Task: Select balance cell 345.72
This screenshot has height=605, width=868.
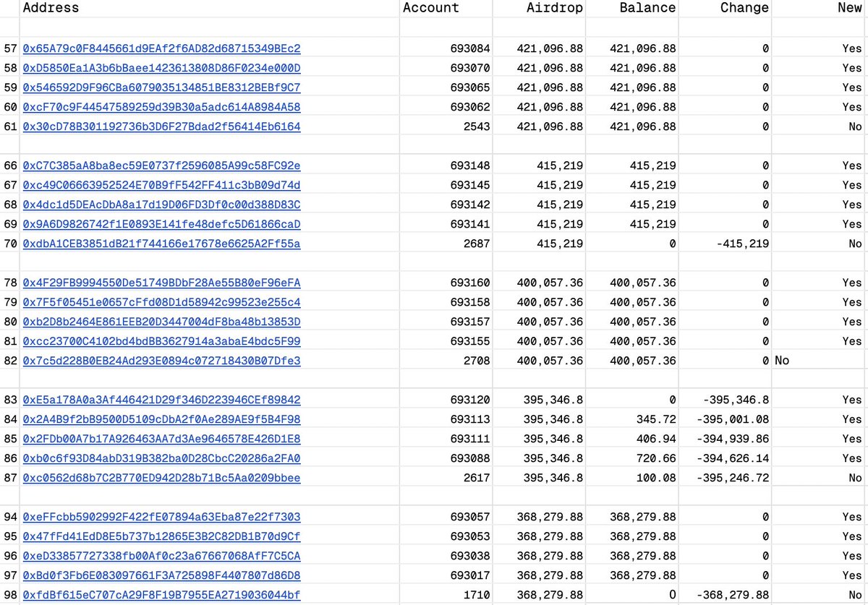Action: 656,419
